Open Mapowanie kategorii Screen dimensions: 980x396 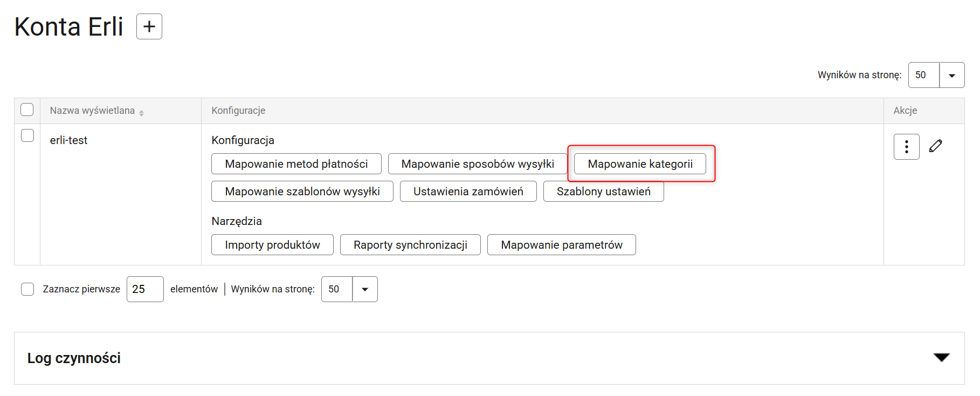pos(640,164)
